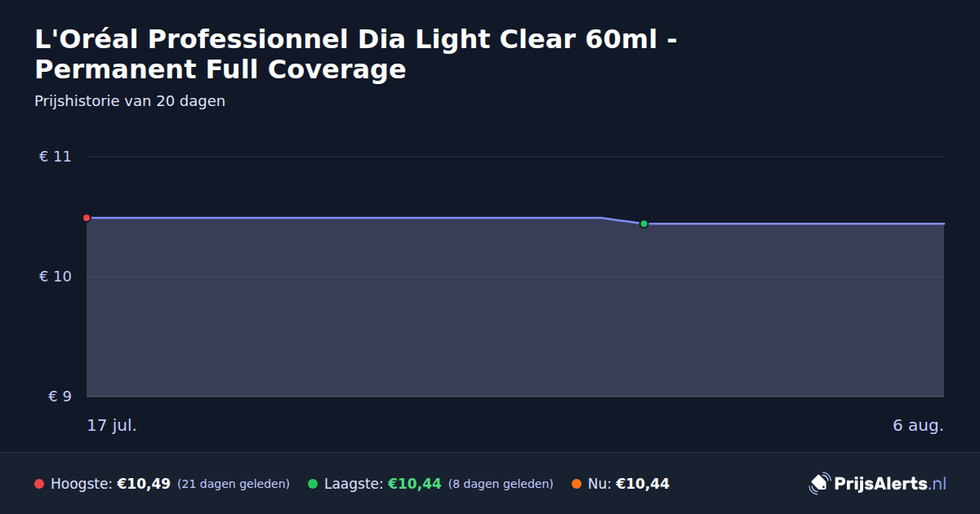Click the green lowest-price dot on chart line
980x514 pixels.
click(x=644, y=224)
